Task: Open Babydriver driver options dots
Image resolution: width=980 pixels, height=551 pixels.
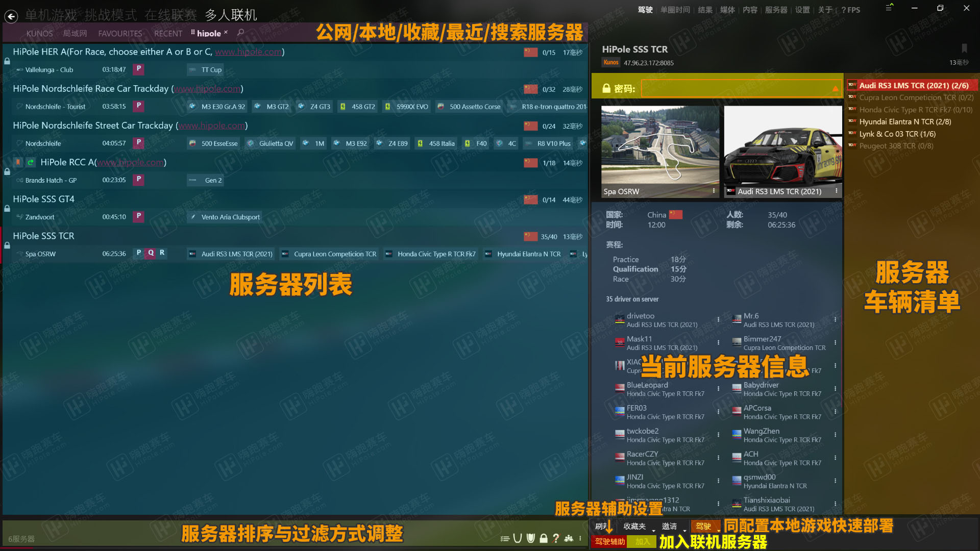Action: pos(836,389)
